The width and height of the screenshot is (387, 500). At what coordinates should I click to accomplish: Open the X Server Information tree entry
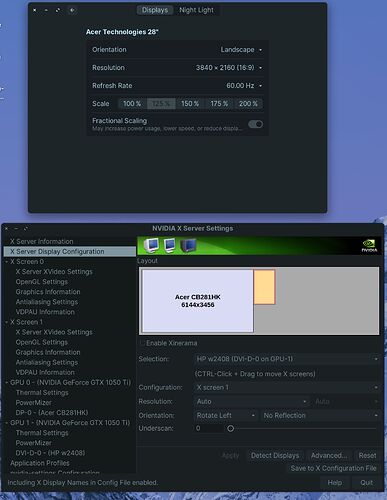pyautogui.click(x=42, y=241)
